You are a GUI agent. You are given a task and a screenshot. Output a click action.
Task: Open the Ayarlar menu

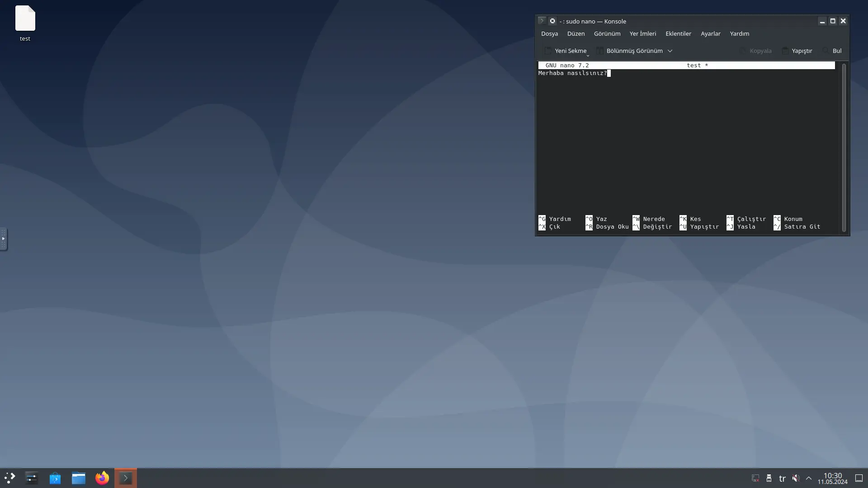(711, 33)
